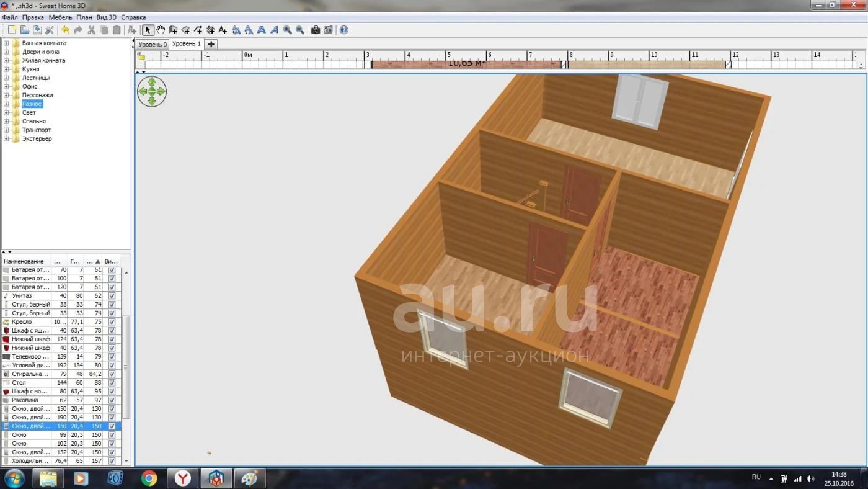Expand the Транспорт catalog category

[x=6, y=130]
